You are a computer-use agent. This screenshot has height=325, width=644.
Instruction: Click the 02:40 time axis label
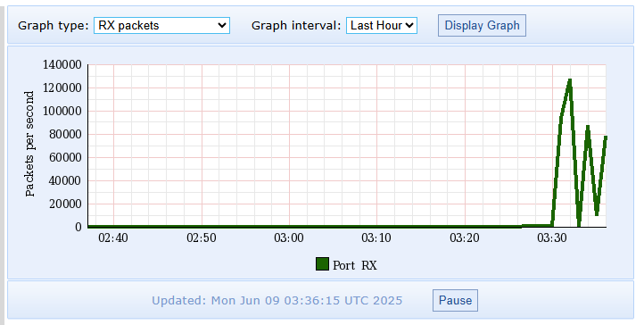pyautogui.click(x=113, y=237)
